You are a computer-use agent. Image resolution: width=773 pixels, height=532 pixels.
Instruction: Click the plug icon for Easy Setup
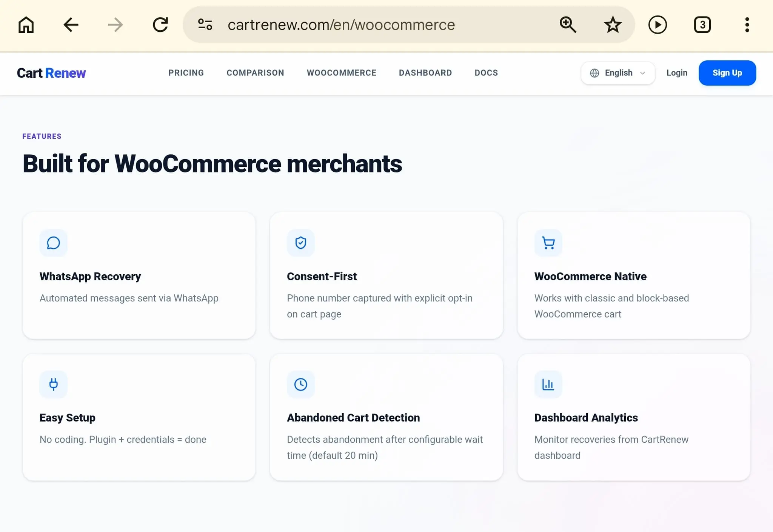53,384
